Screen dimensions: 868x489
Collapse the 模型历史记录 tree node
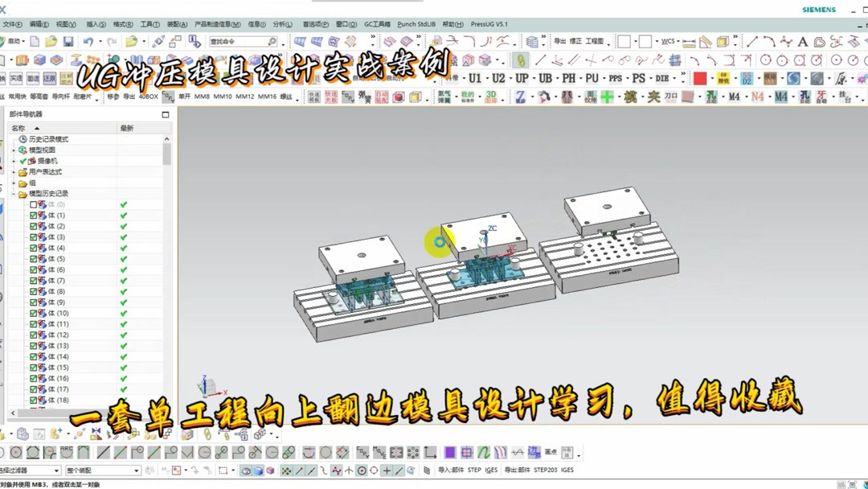click(14, 193)
